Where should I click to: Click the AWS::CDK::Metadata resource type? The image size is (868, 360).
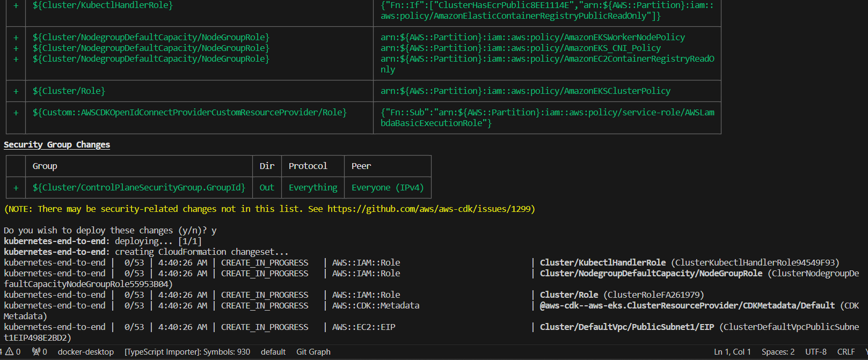pyautogui.click(x=375, y=306)
